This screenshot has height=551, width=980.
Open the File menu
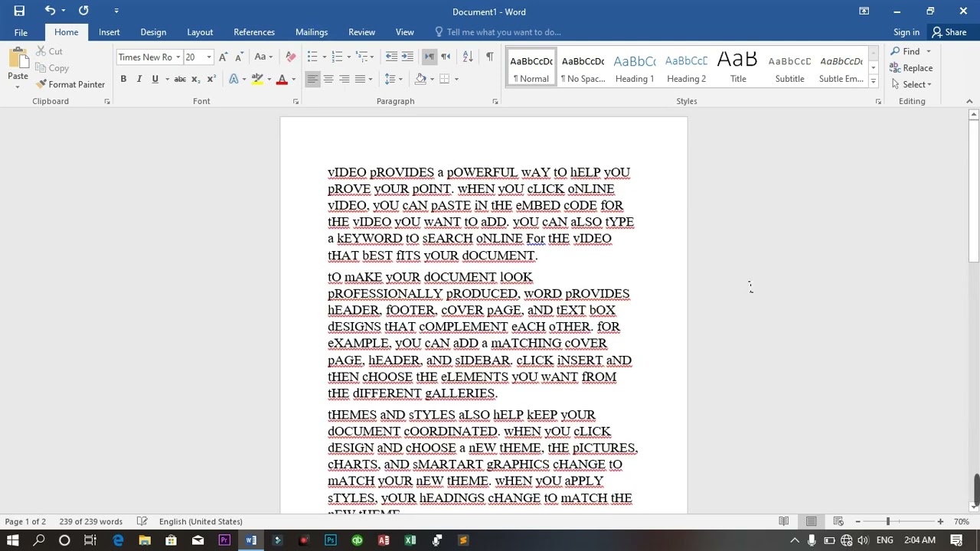[21, 32]
